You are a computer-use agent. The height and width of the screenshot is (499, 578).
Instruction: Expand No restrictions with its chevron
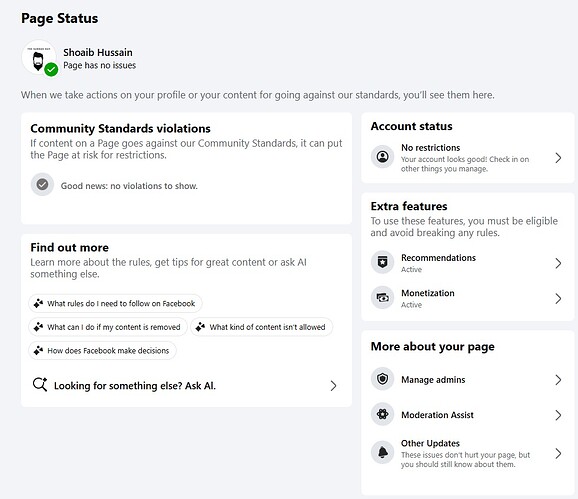click(x=558, y=158)
